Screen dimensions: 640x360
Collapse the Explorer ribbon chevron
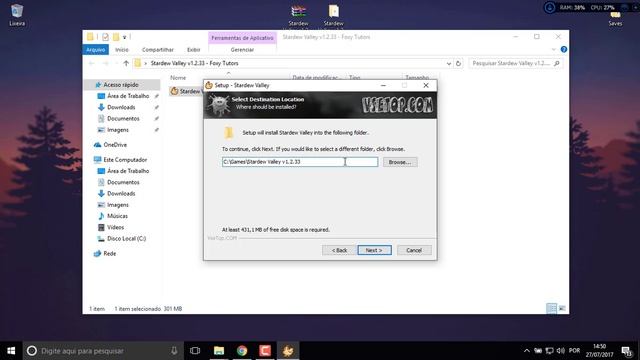(x=553, y=49)
